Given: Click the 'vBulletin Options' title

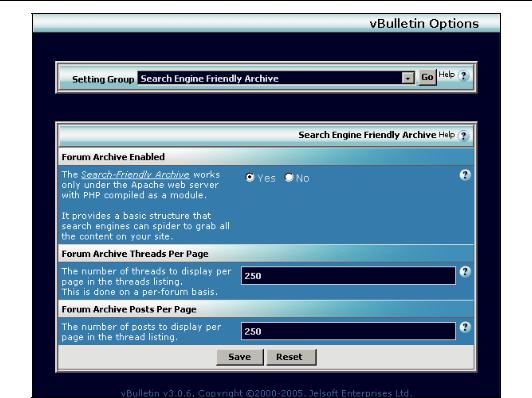Looking at the screenshot, I should coord(424,23).
